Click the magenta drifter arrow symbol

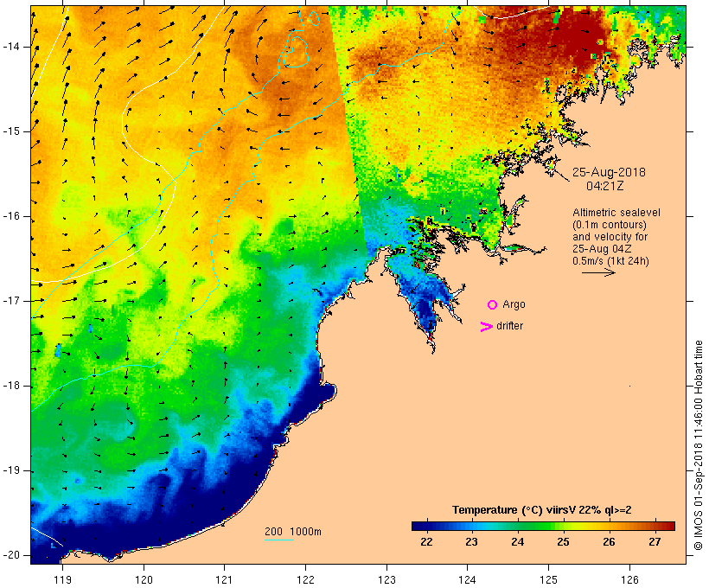click(x=486, y=327)
